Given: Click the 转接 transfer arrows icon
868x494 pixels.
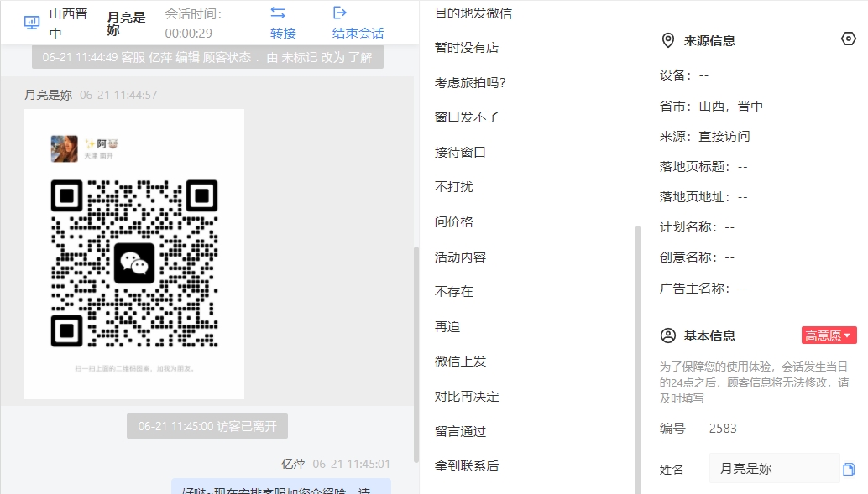Looking at the screenshot, I should point(278,13).
